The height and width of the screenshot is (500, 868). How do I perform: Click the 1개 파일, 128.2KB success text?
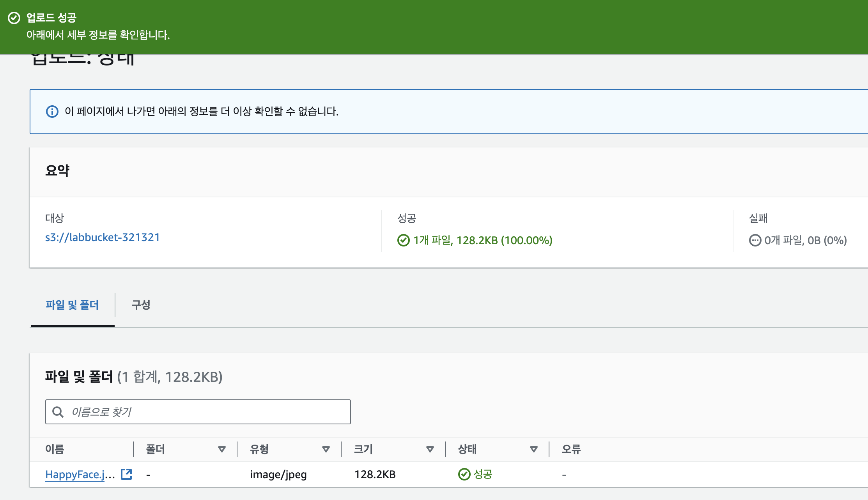coord(483,240)
